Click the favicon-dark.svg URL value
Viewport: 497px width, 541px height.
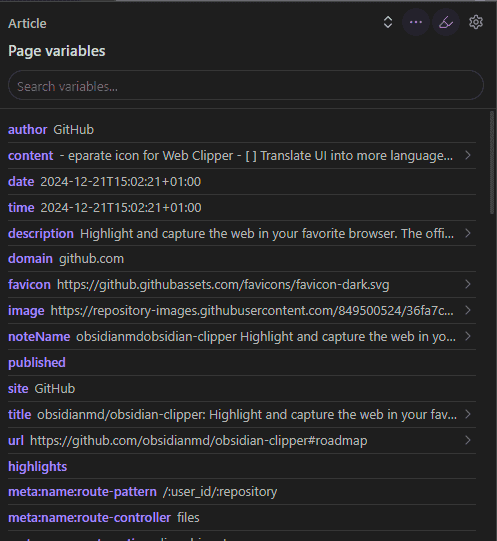(x=223, y=285)
